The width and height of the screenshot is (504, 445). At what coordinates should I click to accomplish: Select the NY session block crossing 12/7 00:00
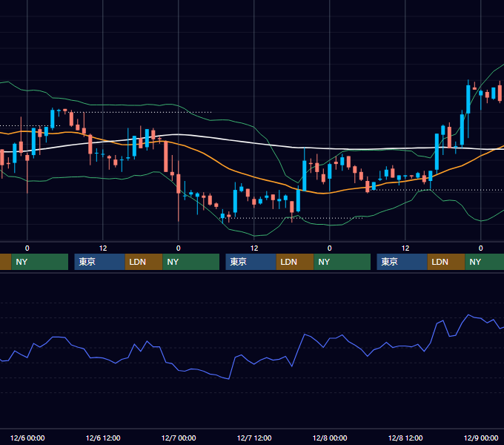click(191, 262)
